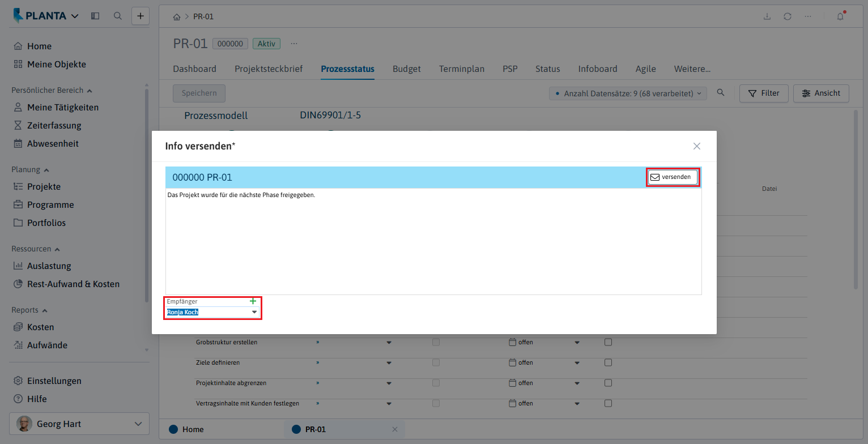
Task: Switch to the Budget tab
Action: point(407,69)
